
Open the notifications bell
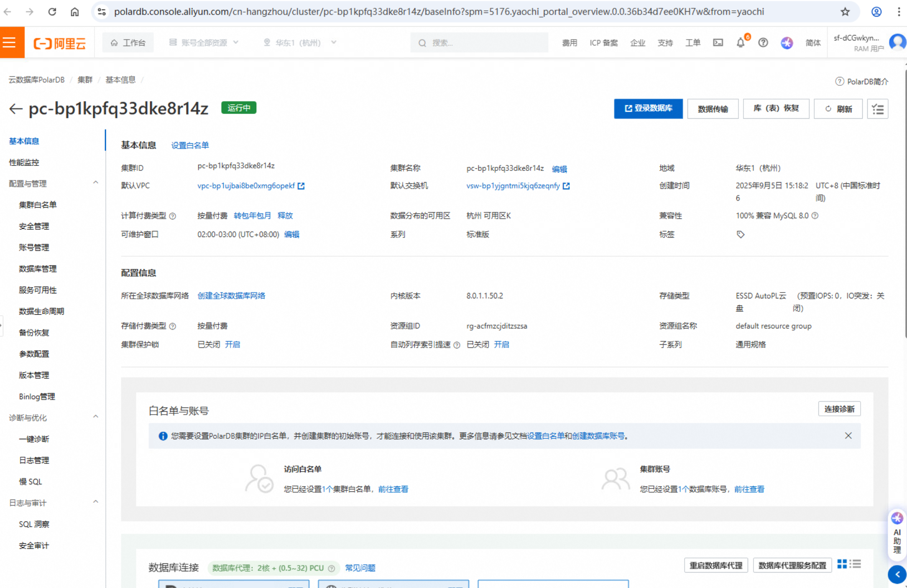tap(741, 43)
